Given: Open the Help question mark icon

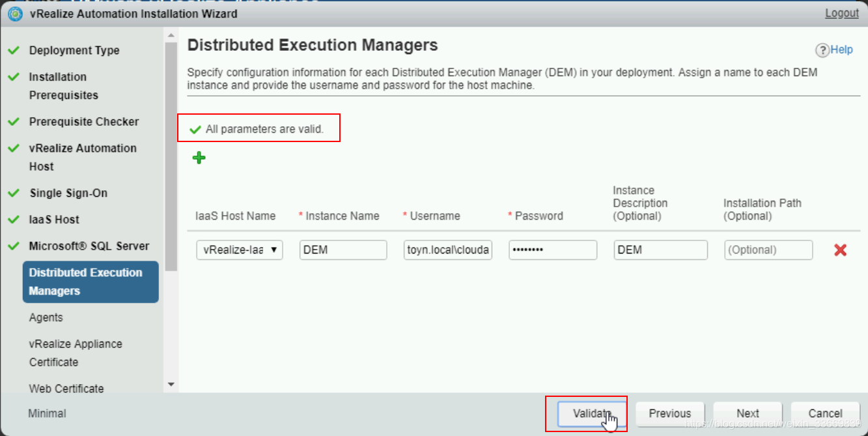Looking at the screenshot, I should click(822, 50).
